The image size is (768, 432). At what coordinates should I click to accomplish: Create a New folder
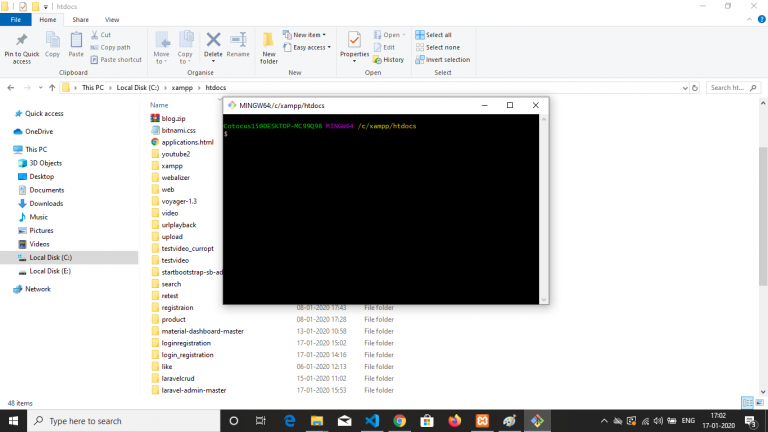pos(269,48)
